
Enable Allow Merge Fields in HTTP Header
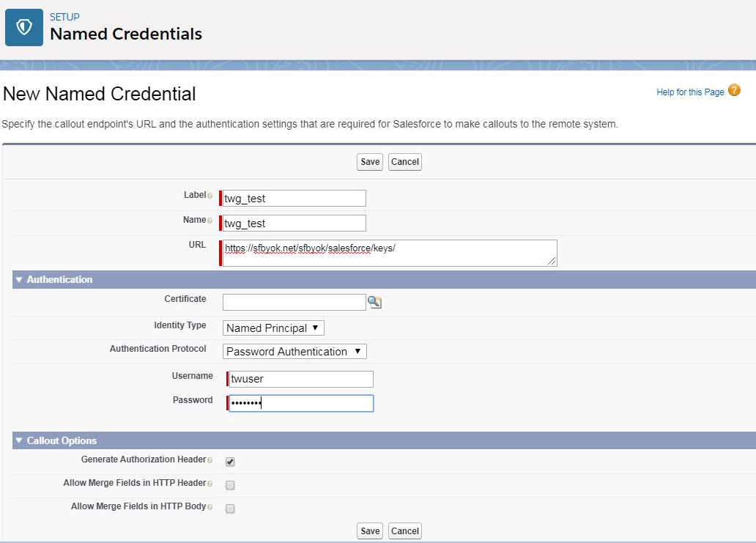(230, 485)
